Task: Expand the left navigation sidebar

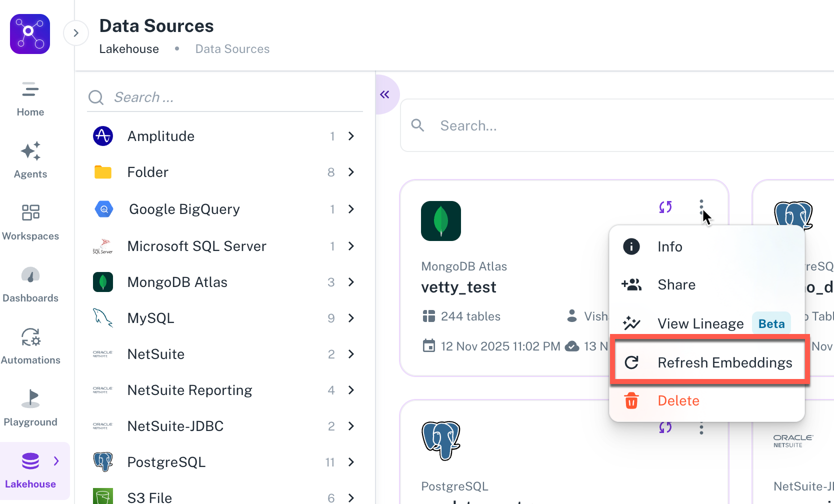Action: pos(76,33)
